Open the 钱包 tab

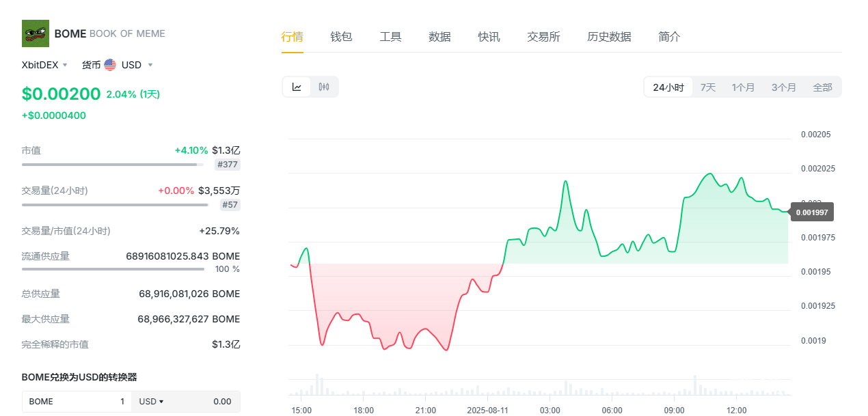(x=341, y=37)
